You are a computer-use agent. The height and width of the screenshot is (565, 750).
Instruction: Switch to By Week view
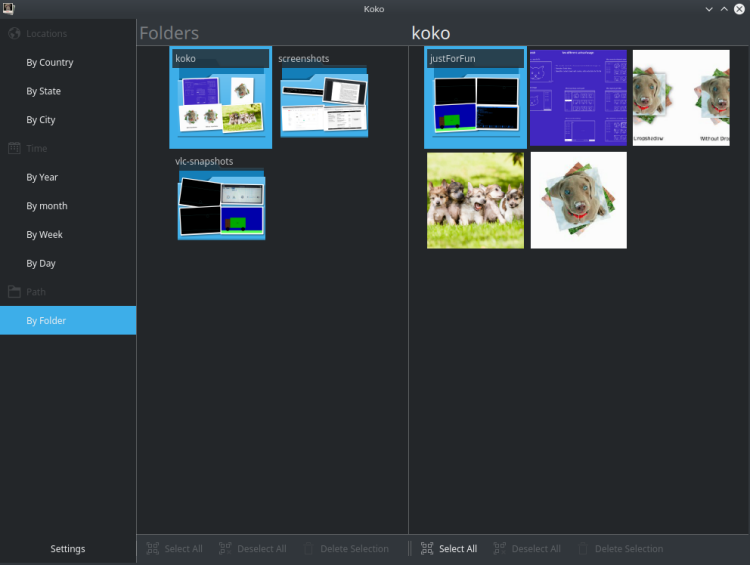click(x=44, y=235)
